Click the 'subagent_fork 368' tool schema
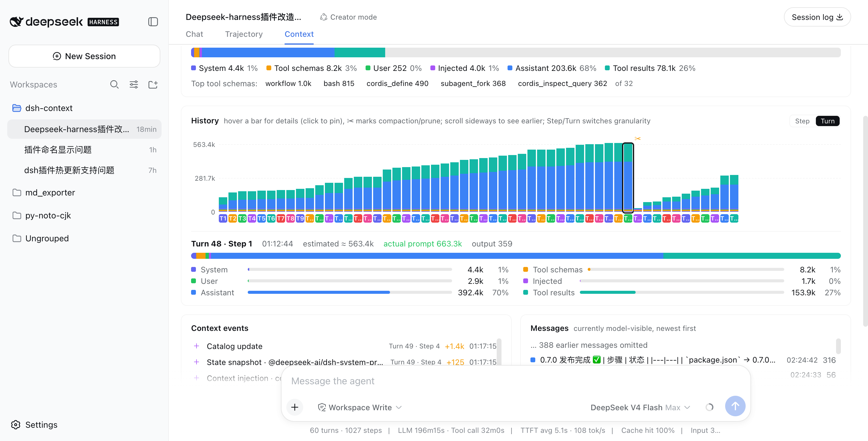The image size is (868, 441). tap(473, 83)
